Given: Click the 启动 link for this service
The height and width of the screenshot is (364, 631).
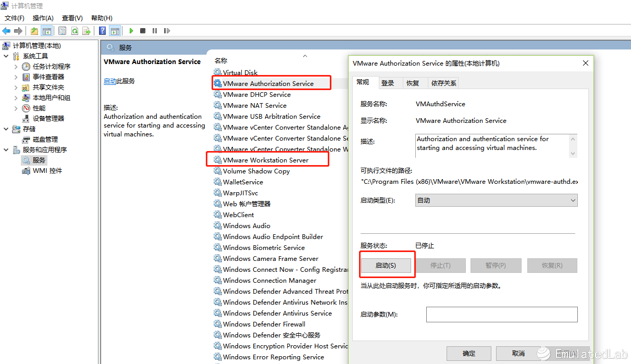Looking at the screenshot, I should [110, 81].
